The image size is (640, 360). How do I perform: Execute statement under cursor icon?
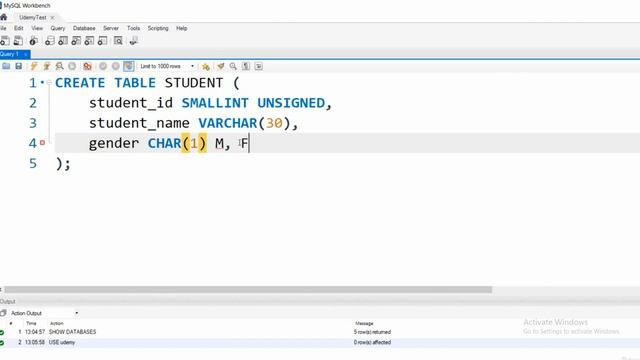click(47, 66)
